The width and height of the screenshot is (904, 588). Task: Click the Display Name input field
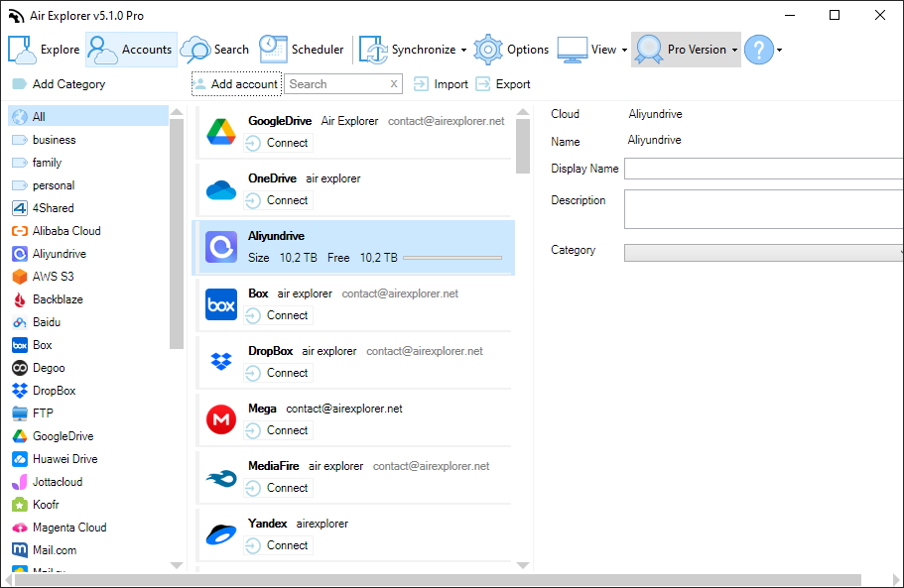pyautogui.click(x=764, y=169)
